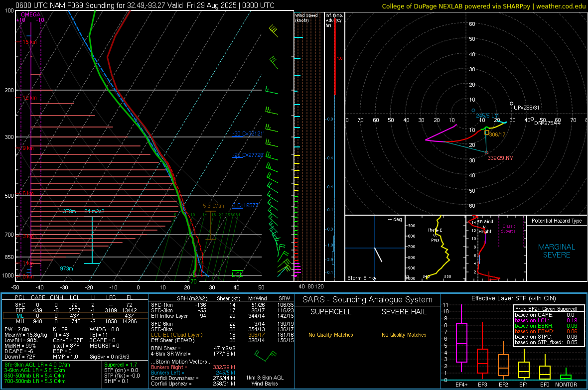Image resolution: width=588 pixels, height=390 pixels.
Task: Click the 'based on ESRH:' probability row
Action: click(x=546, y=326)
